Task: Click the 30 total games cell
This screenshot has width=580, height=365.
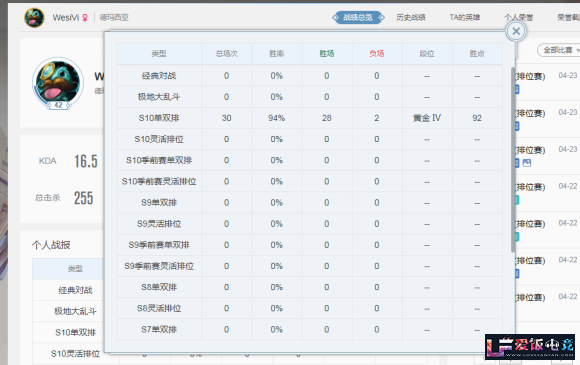Action: click(226, 118)
